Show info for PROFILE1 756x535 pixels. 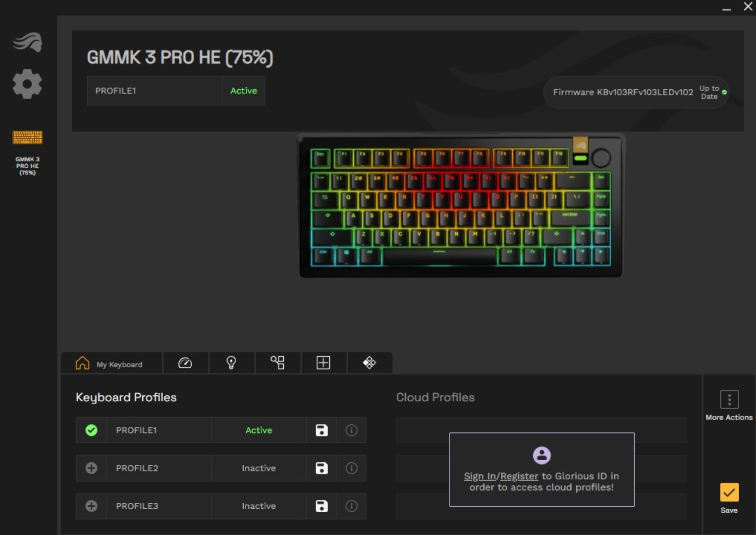click(351, 430)
